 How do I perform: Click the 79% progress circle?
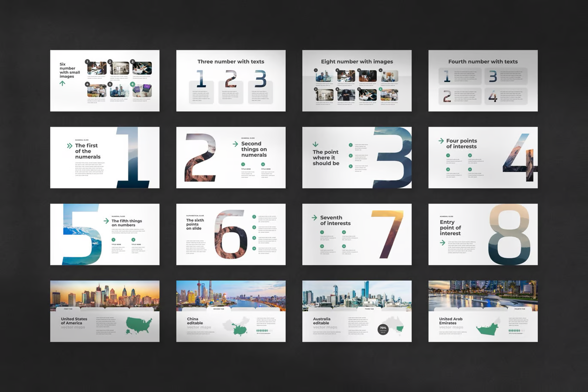(383, 329)
